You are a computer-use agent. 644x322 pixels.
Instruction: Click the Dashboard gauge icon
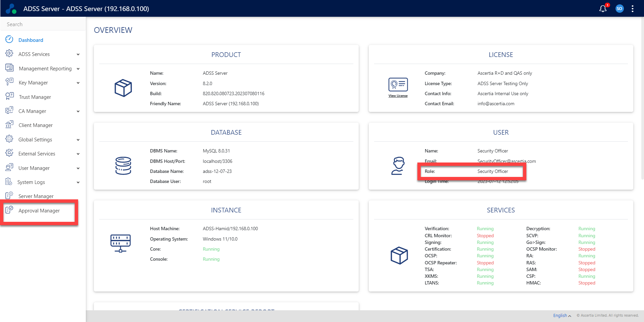point(9,40)
